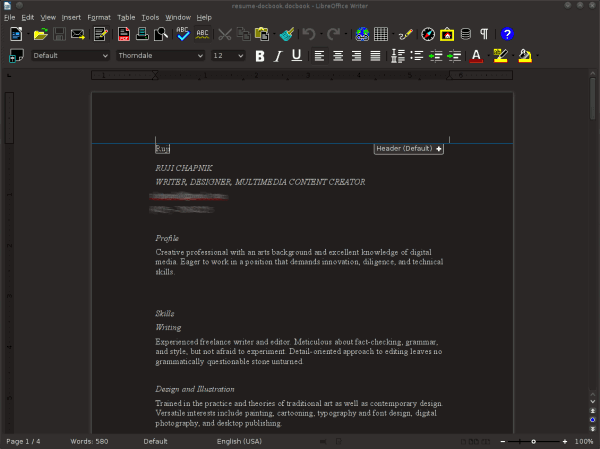Toggle AutoSpellcheck wavy ABC icon
Viewport: 600px width, 449px height.
point(202,34)
